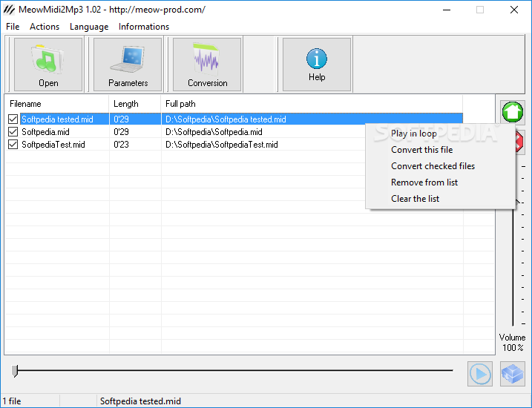Click the Filename column header
The height and width of the screenshot is (408, 532).
click(56, 104)
